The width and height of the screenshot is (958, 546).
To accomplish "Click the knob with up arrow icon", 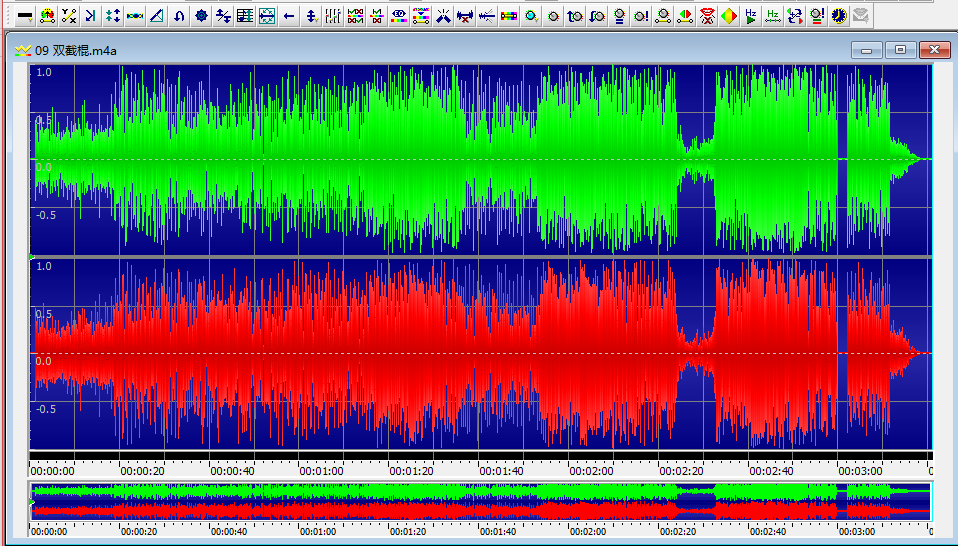I will coord(575,16).
